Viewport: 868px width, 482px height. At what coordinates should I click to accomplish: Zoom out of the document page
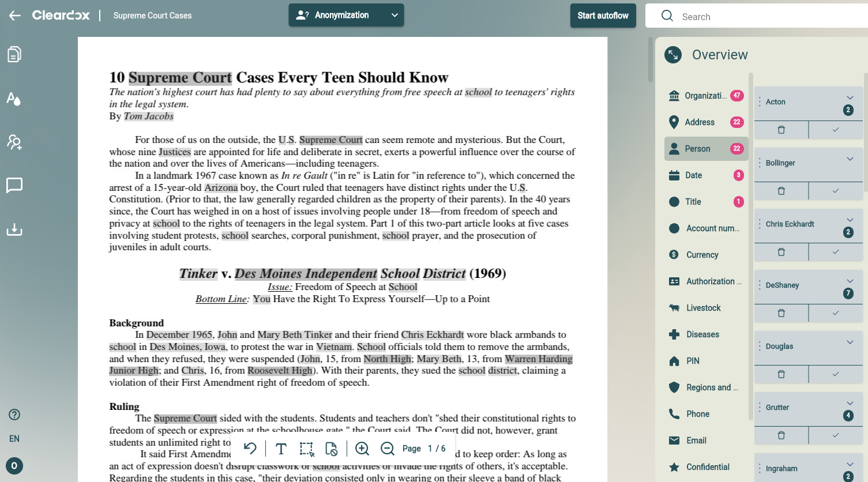[388, 449]
